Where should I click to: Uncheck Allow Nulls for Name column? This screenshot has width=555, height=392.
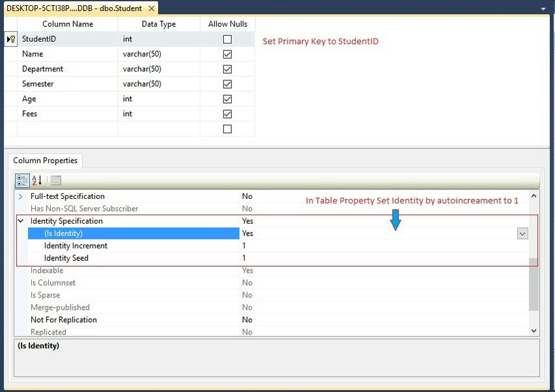pyautogui.click(x=227, y=54)
